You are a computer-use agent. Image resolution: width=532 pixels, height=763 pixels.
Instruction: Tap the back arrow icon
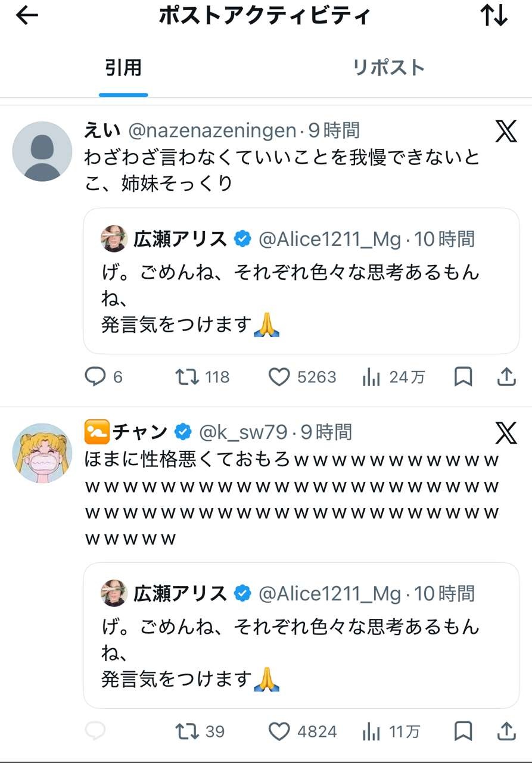click(x=27, y=16)
